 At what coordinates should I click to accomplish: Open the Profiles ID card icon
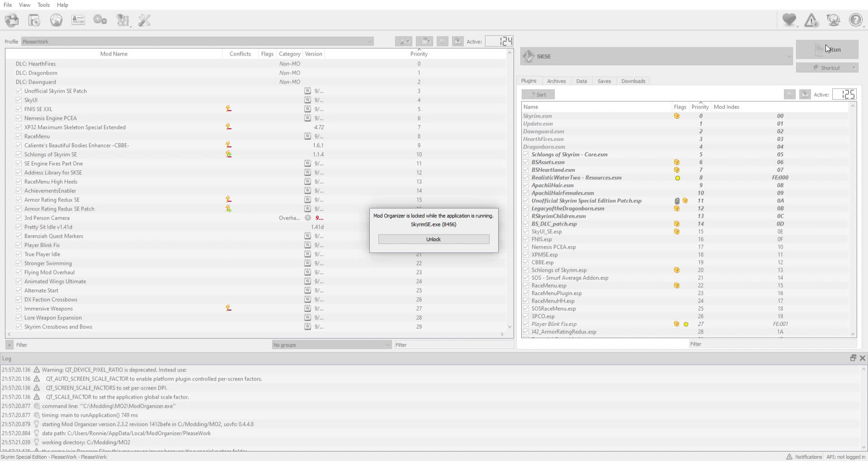tap(78, 20)
